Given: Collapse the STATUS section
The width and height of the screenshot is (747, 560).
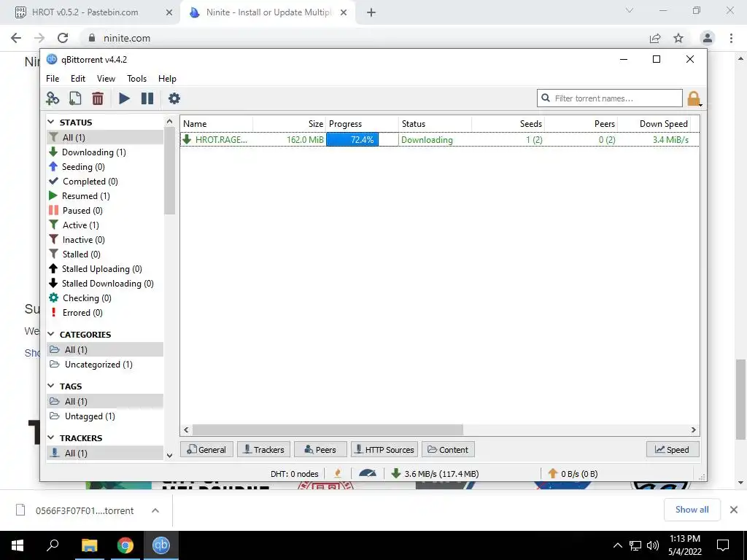Looking at the screenshot, I should (51, 122).
